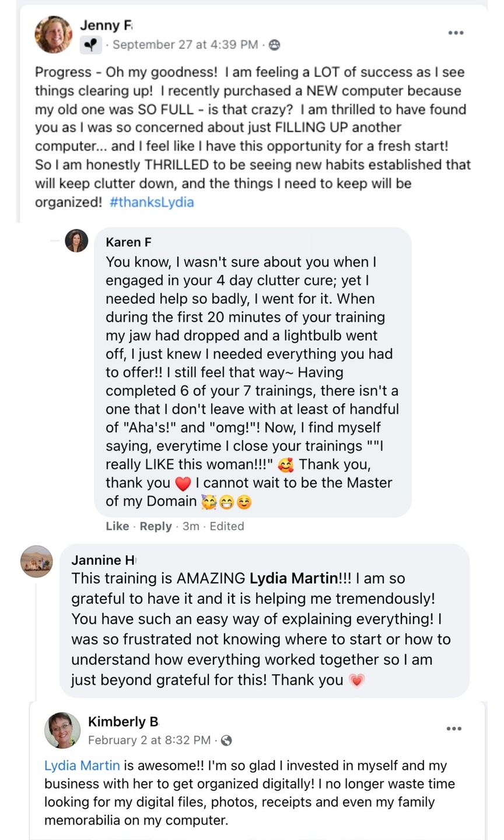Click the Lydia Martin mention in Jannine's comment

point(294,579)
